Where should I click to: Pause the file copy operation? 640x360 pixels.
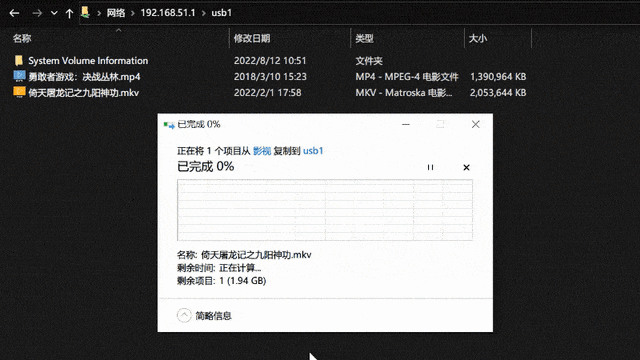pos(430,167)
